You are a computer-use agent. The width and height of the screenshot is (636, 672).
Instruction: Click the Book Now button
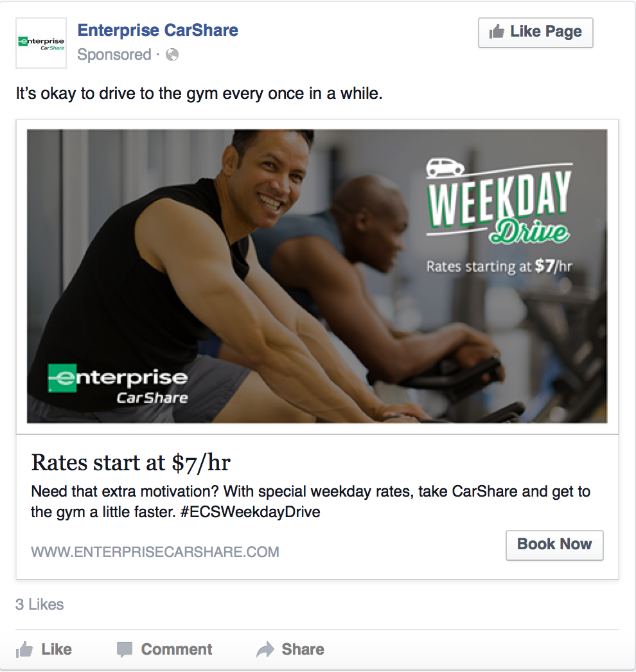click(554, 545)
